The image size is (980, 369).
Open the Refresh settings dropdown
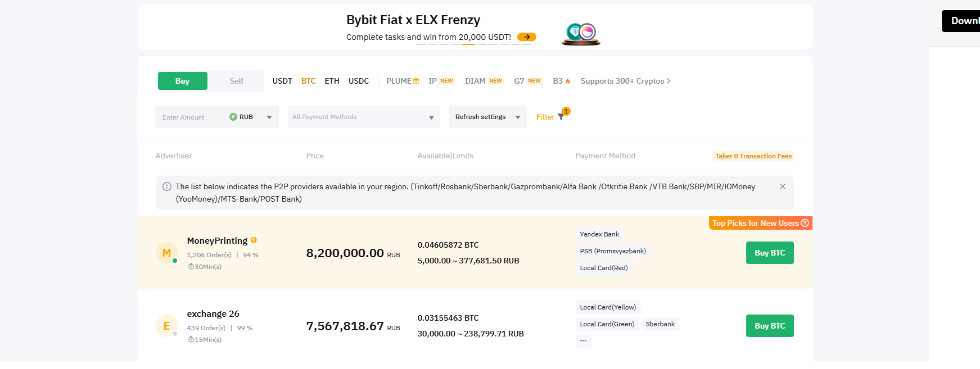click(487, 117)
